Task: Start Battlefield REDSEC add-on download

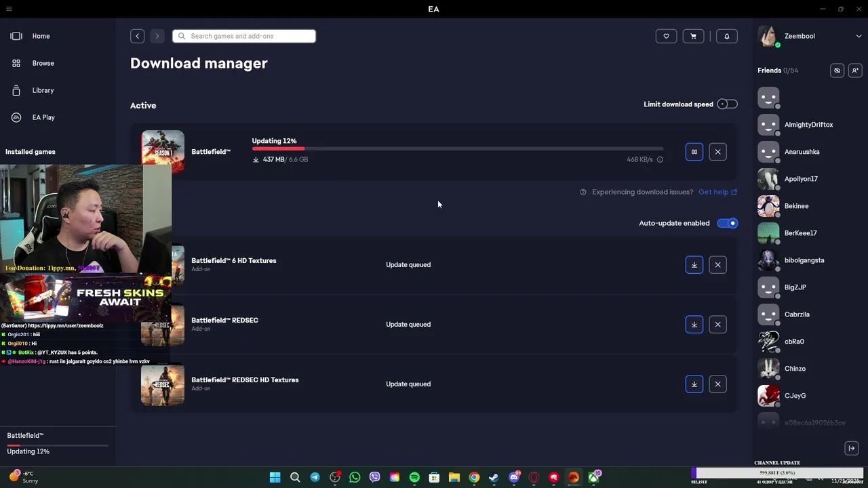Action: 694,325
